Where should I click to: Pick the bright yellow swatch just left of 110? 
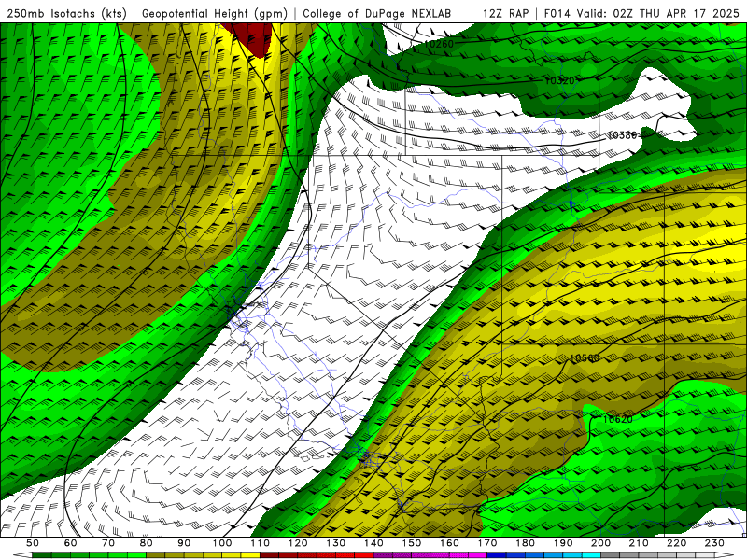click(x=250, y=555)
